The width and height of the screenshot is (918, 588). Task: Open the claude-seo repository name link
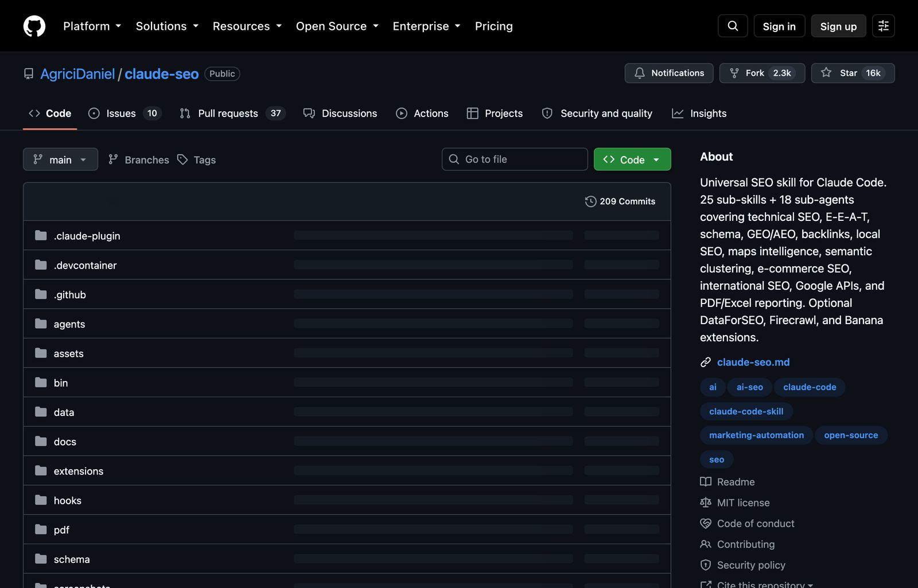coord(162,74)
